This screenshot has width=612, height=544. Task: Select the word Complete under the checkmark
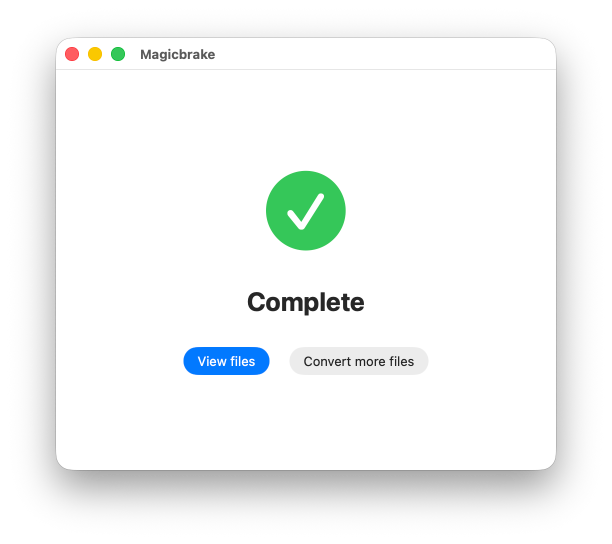tap(306, 302)
